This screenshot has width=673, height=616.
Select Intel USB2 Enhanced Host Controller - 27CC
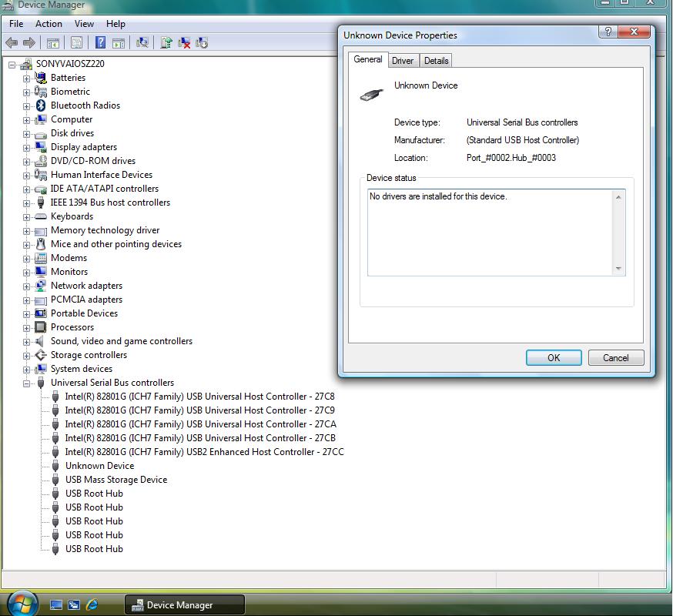[x=204, y=451]
